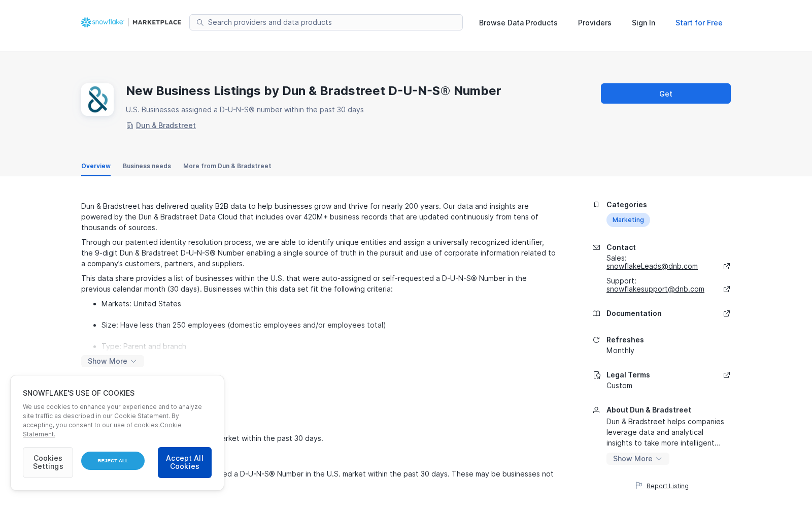Open Browse Data Products menu
This screenshot has height=508, width=812.
tap(518, 23)
